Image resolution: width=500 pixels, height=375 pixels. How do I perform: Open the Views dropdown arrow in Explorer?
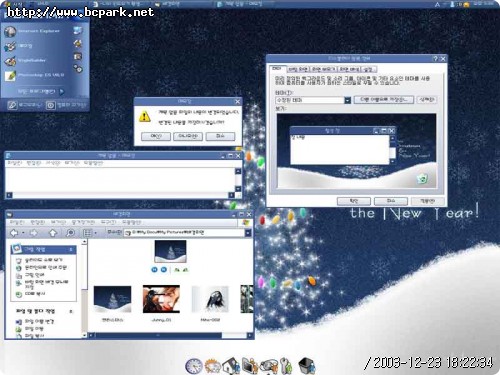96,233
